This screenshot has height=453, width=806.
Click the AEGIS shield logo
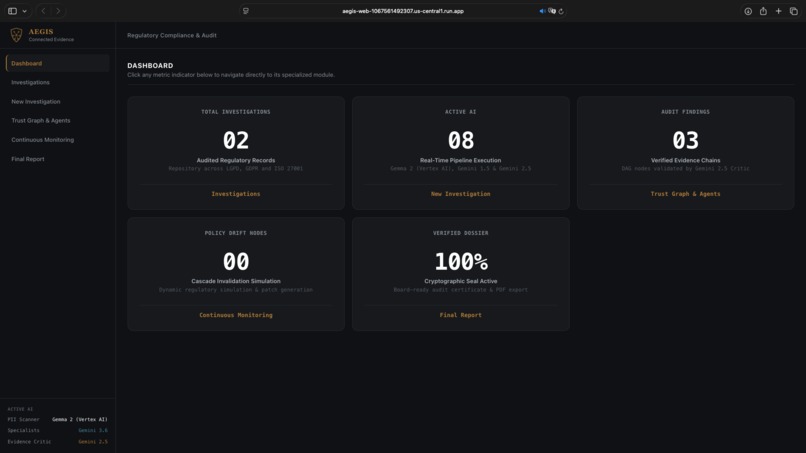pyautogui.click(x=16, y=35)
